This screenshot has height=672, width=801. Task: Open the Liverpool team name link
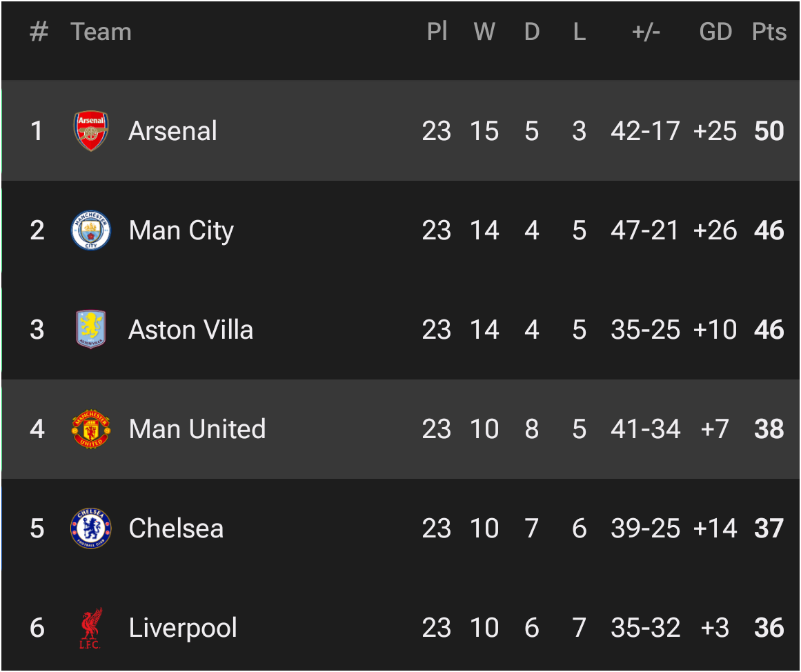pos(183,628)
